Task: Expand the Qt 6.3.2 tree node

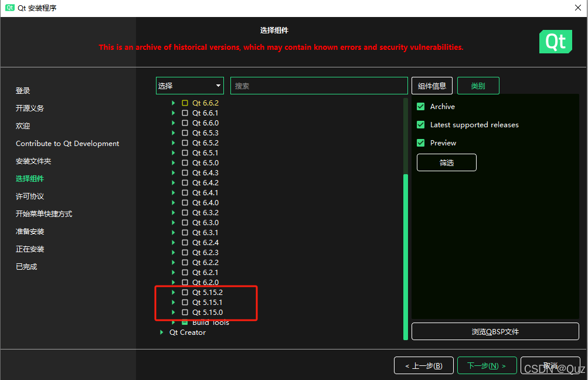Action: click(174, 213)
